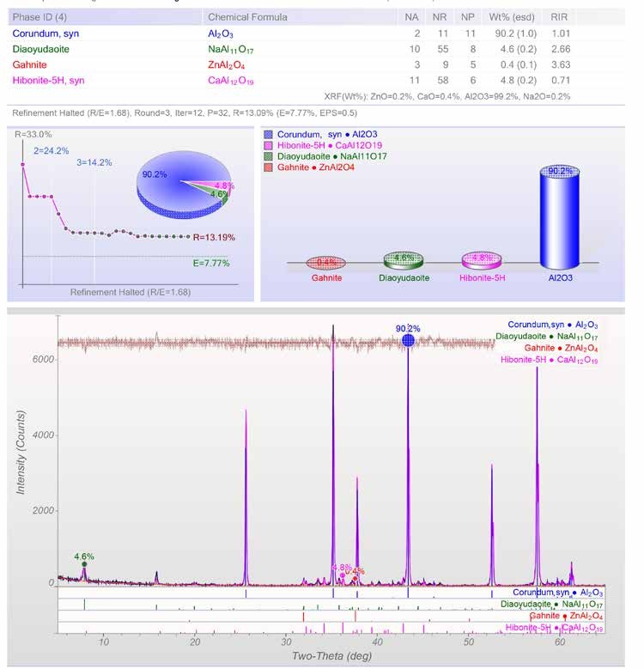Click the green 4.6% marker near 8 degrees

coord(84,564)
